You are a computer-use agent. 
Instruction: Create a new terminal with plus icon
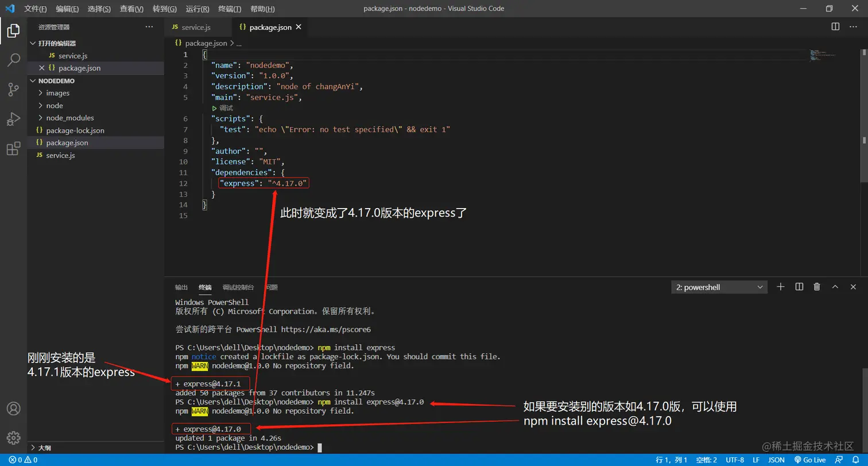(781, 287)
